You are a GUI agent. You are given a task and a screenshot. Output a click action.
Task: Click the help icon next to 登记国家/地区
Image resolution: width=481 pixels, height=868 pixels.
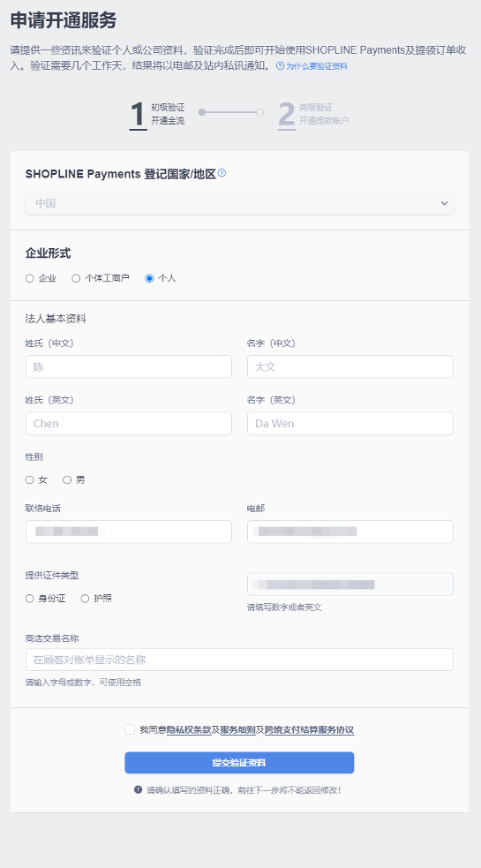(222, 173)
